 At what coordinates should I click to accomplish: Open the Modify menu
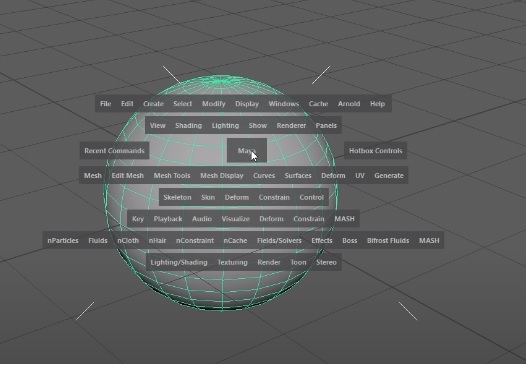click(x=214, y=104)
